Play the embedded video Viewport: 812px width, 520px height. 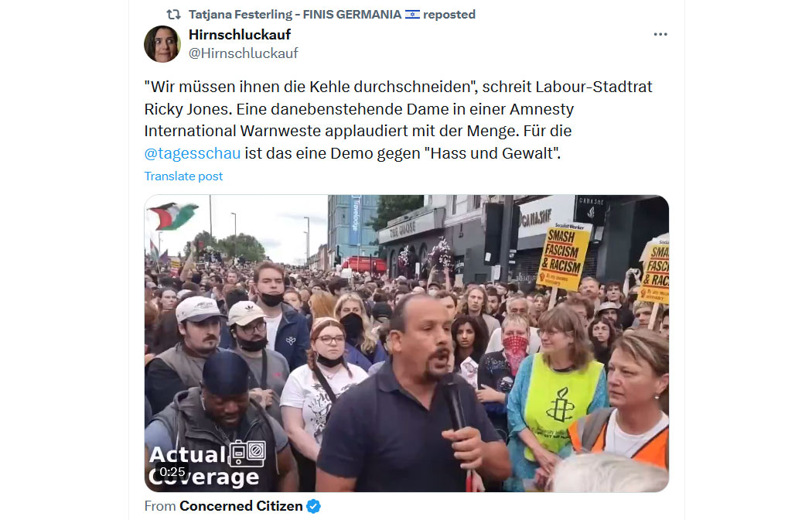[x=407, y=344]
